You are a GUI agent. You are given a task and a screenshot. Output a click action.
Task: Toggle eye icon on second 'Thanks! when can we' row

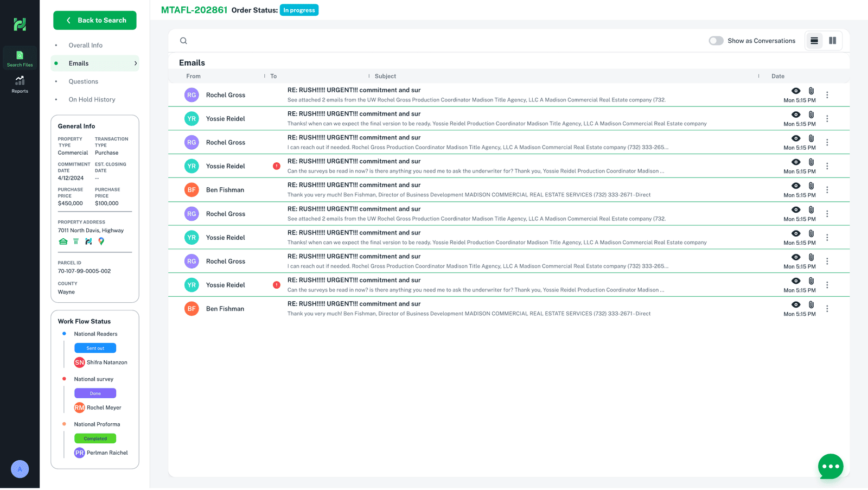click(796, 234)
